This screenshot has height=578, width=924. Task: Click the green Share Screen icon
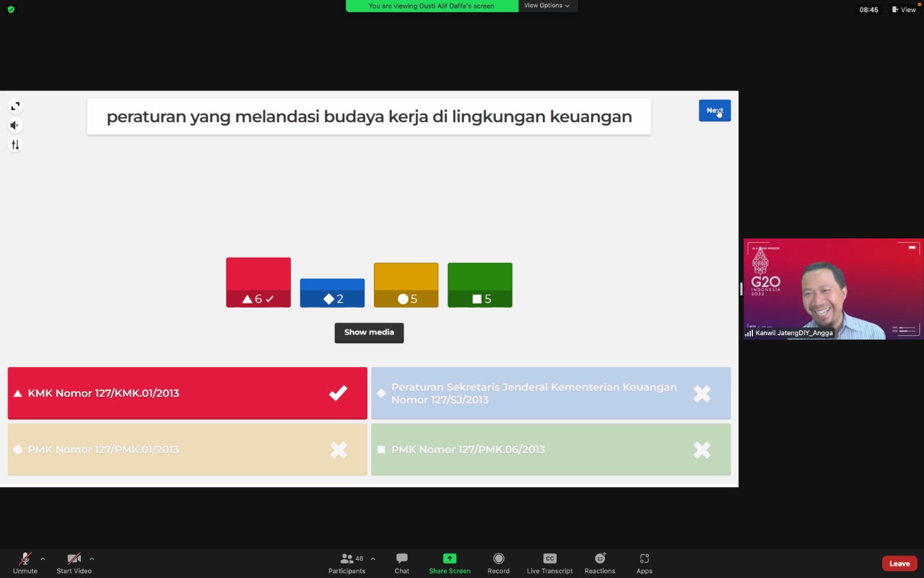(x=449, y=563)
